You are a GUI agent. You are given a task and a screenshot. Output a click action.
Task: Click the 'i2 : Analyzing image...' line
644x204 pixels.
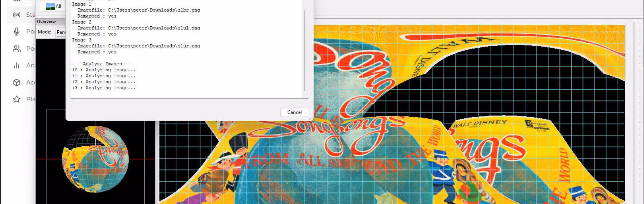104,82
